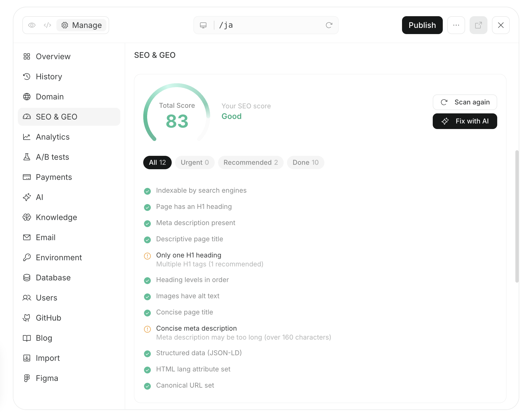Screen dimensions: 531x420
Task: Reload the preview with the refresh icon
Action: click(329, 25)
